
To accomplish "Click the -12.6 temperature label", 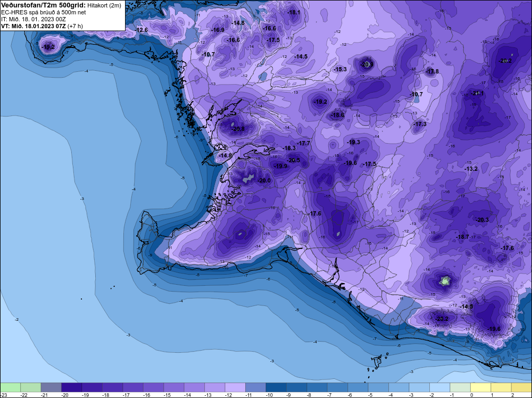I will coord(142,30).
